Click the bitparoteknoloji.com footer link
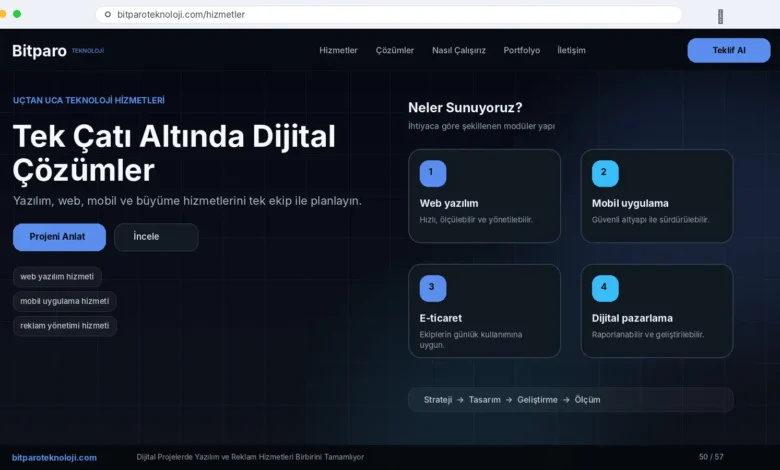Viewport: 780px width, 470px height. 54,458
